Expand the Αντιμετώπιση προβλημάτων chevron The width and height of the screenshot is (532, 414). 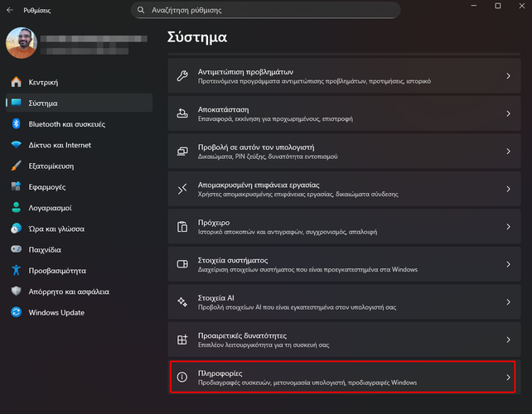[x=508, y=76]
